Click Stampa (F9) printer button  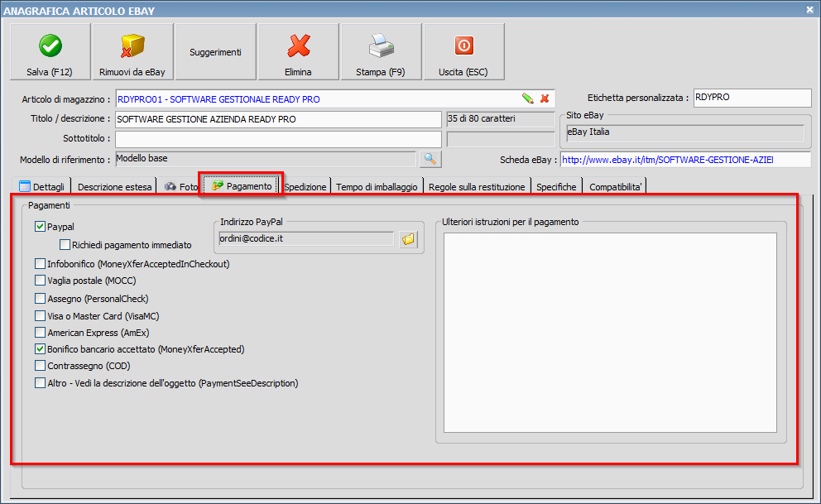(x=382, y=52)
